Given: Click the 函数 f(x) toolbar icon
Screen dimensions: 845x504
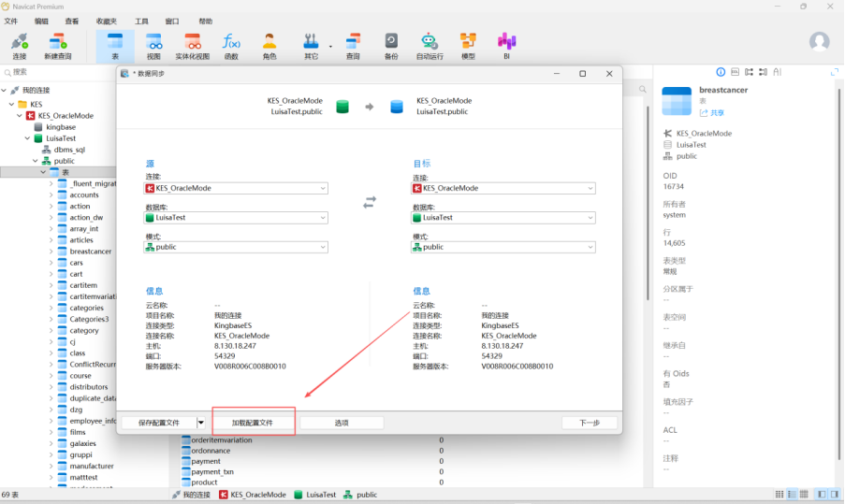Looking at the screenshot, I should (x=231, y=45).
